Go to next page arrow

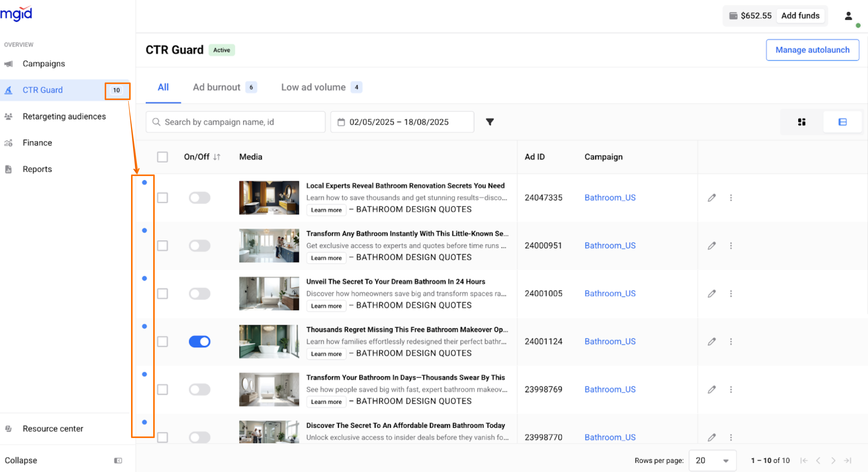click(x=833, y=461)
